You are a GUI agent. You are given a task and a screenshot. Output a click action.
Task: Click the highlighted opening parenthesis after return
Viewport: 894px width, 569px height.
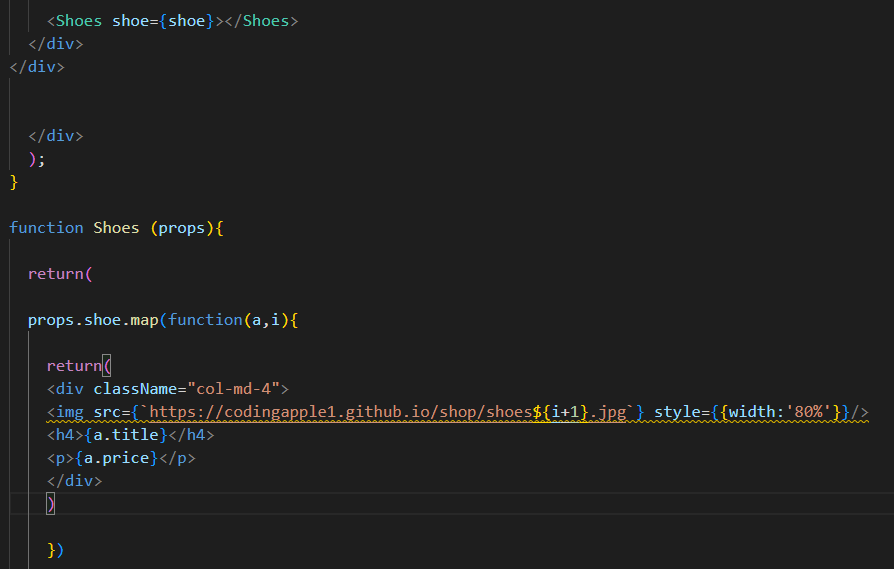107,366
